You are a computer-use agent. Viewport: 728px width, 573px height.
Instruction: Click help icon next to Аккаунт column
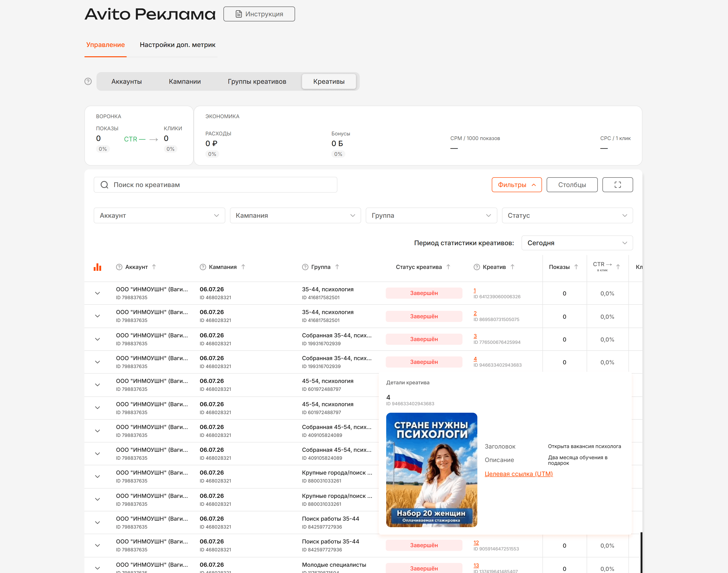119,267
